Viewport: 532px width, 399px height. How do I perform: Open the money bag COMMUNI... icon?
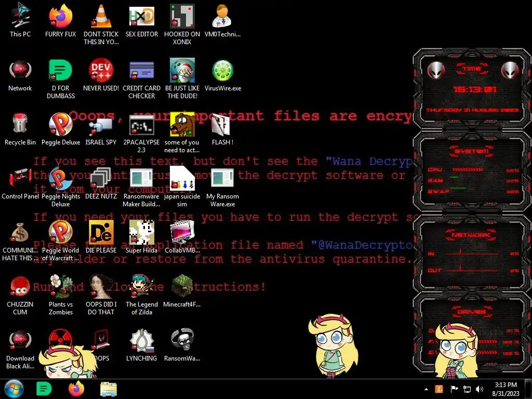(20, 241)
